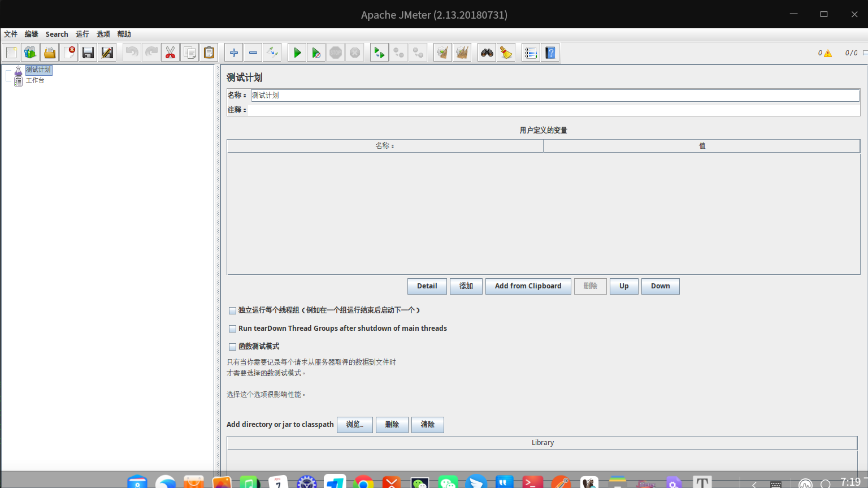868x488 pixels.
Task: Click the Remote Stop All icon
Action: (399, 53)
